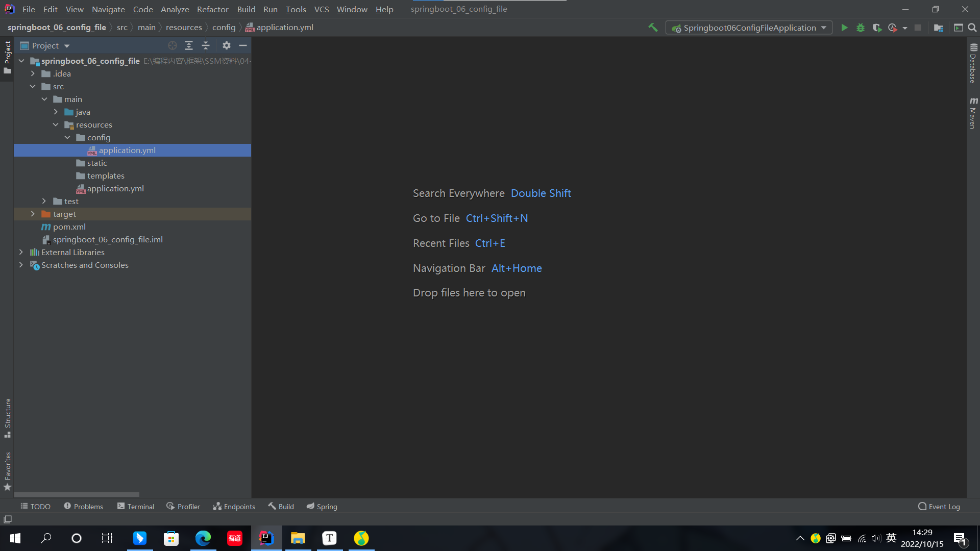Open the Terminal tool tab
This screenshot has width=980, height=551.
(x=136, y=506)
